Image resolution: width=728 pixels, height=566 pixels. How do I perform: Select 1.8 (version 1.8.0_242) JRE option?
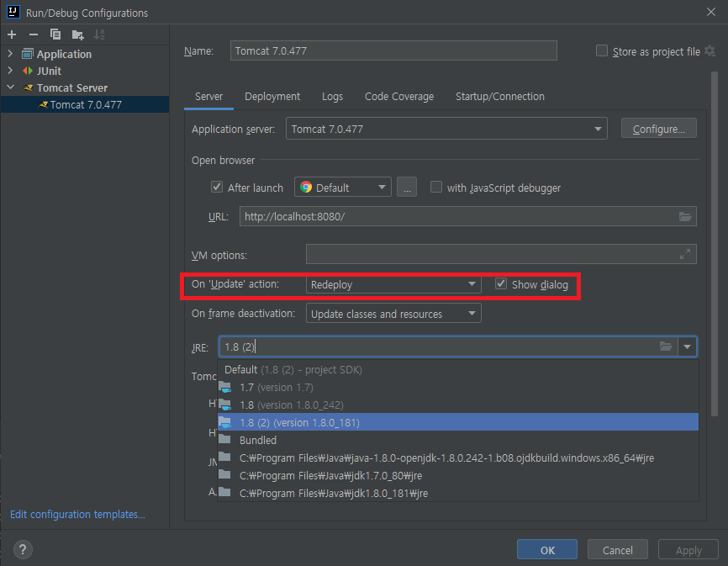click(458, 405)
